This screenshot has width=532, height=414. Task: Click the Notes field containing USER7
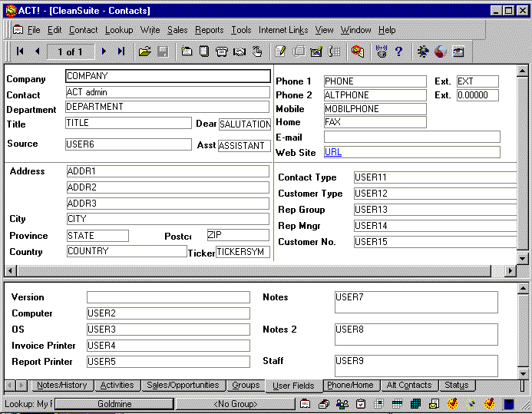(x=416, y=302)
